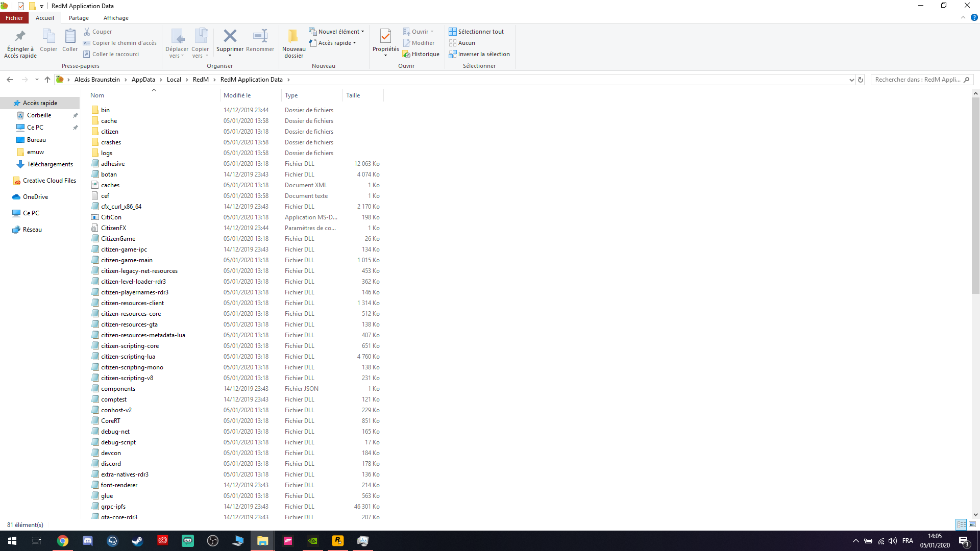Open the Windows Start menu
Screen dimensions: 980x551
12,541
